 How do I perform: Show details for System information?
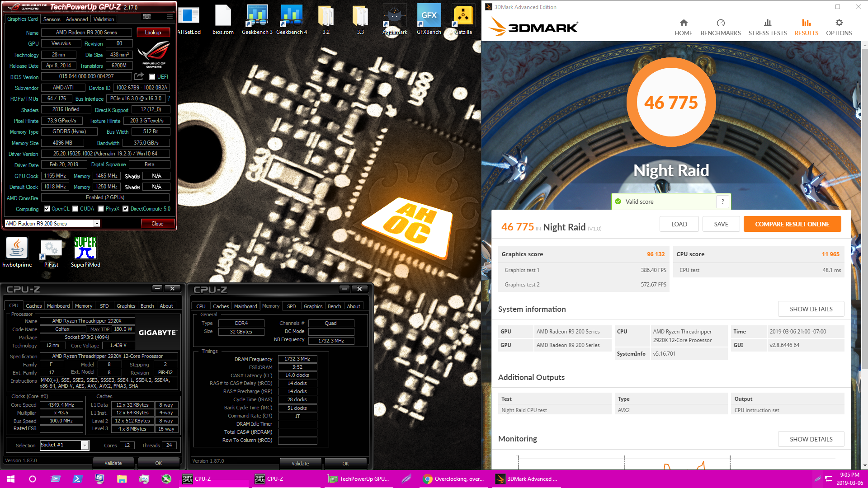click(x=811, y=309)
